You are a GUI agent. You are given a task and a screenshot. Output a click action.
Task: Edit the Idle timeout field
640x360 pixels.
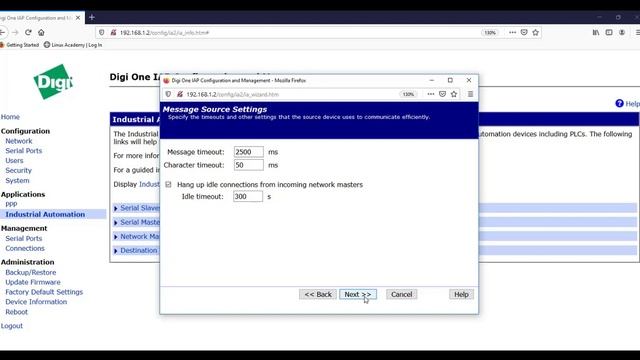pyautogui.click(x=248, y=196)
